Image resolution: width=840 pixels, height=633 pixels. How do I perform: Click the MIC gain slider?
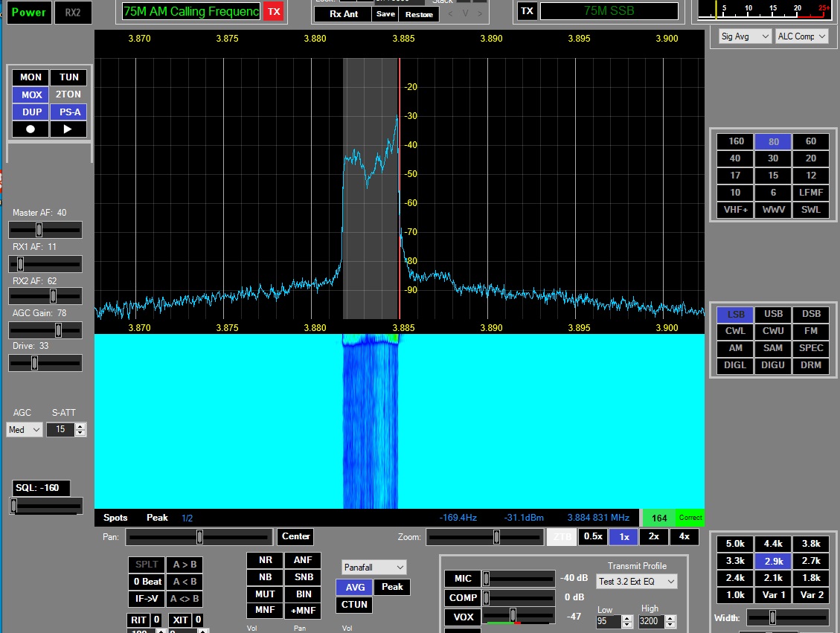point(518,579)
